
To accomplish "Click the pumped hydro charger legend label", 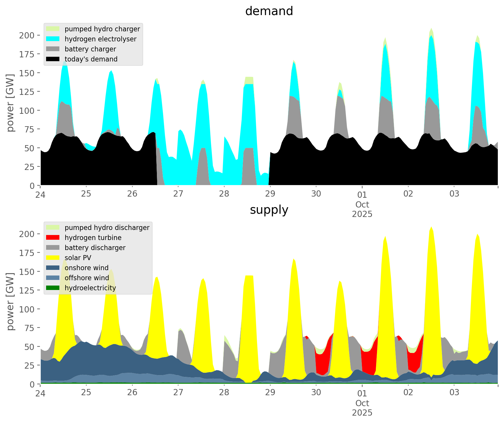I will click(x=102, y=29).
